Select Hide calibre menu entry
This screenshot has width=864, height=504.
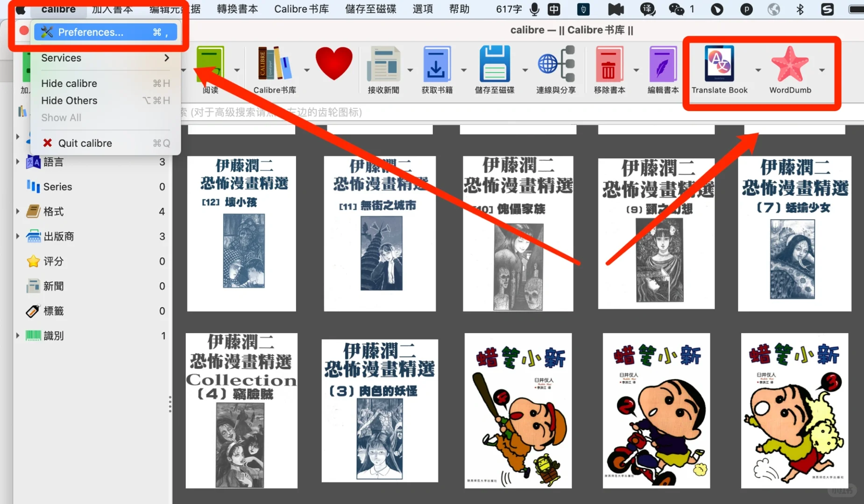coord(106,84)
